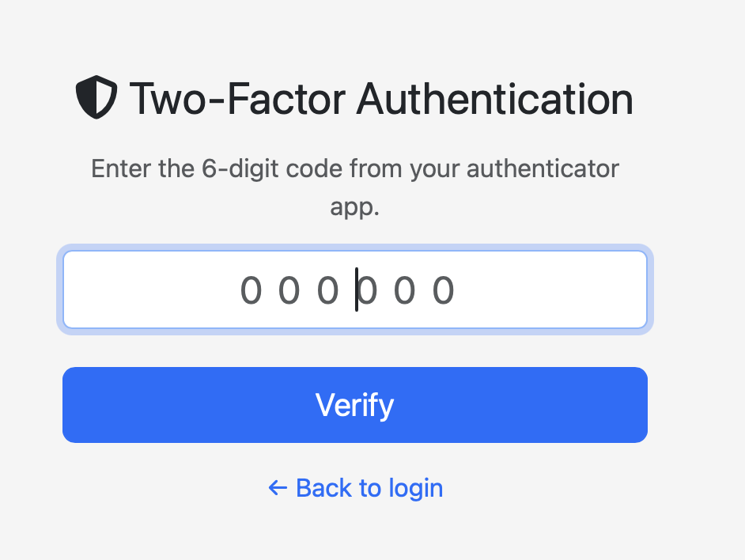This screenshot has height=560, width=745.
Task: Click the left arrow icon before Back to login
Action: tap(277, 488)
